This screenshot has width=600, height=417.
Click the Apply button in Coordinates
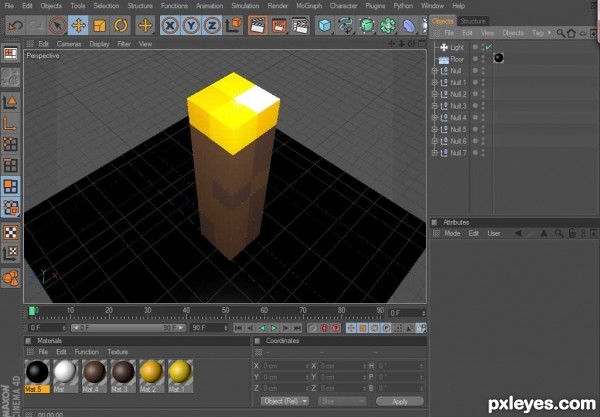pyautogui.click(x=400, y=401)
